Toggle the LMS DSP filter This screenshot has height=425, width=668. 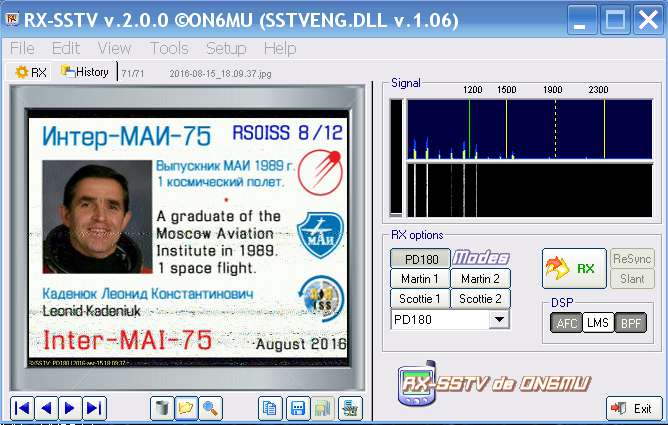598,323
